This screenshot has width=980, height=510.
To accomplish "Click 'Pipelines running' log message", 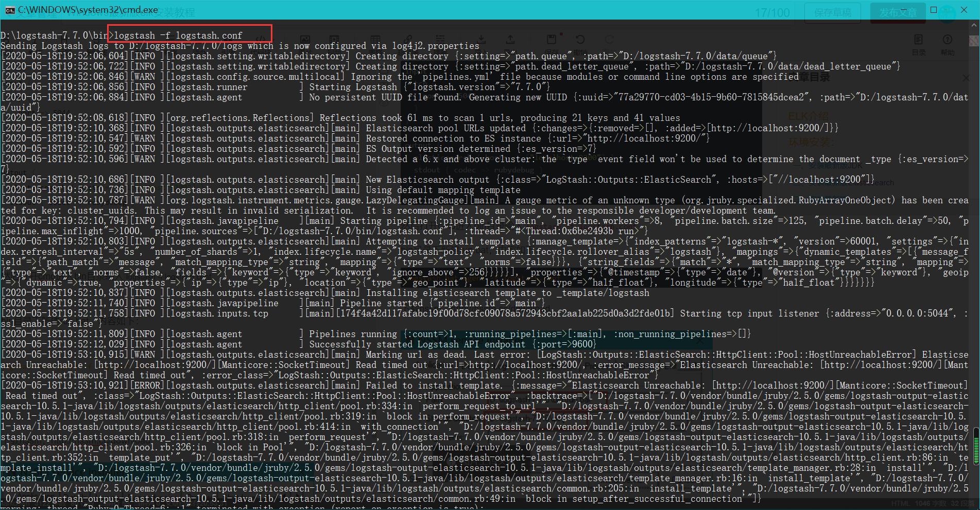I will click(353, 334).
